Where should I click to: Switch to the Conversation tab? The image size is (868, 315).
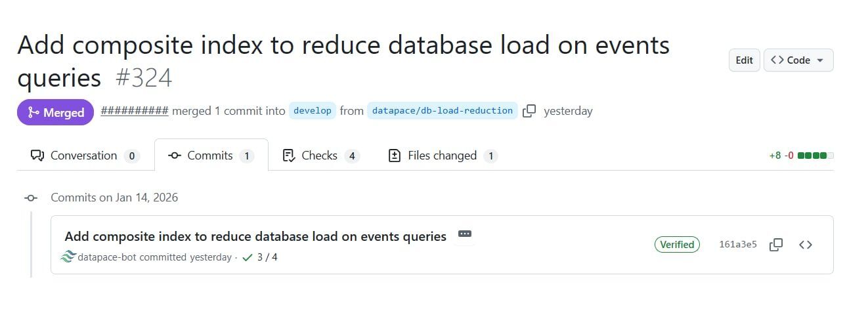[85, 156]
